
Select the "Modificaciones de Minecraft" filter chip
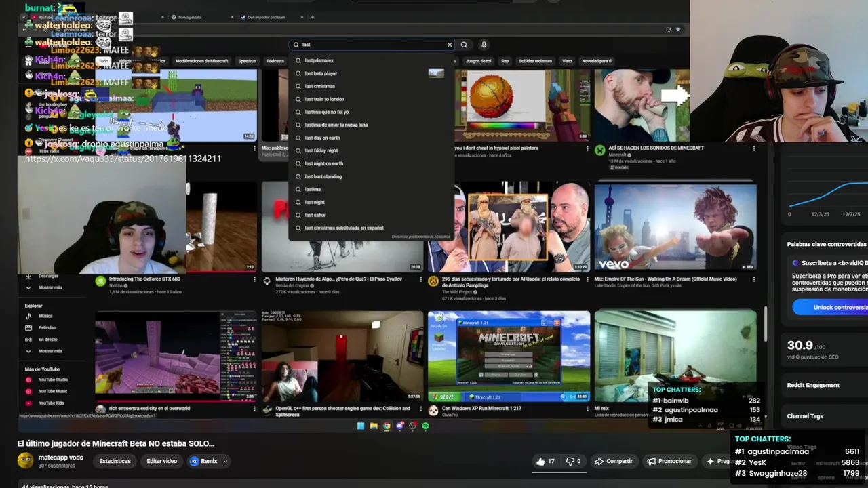coord(201,61)
